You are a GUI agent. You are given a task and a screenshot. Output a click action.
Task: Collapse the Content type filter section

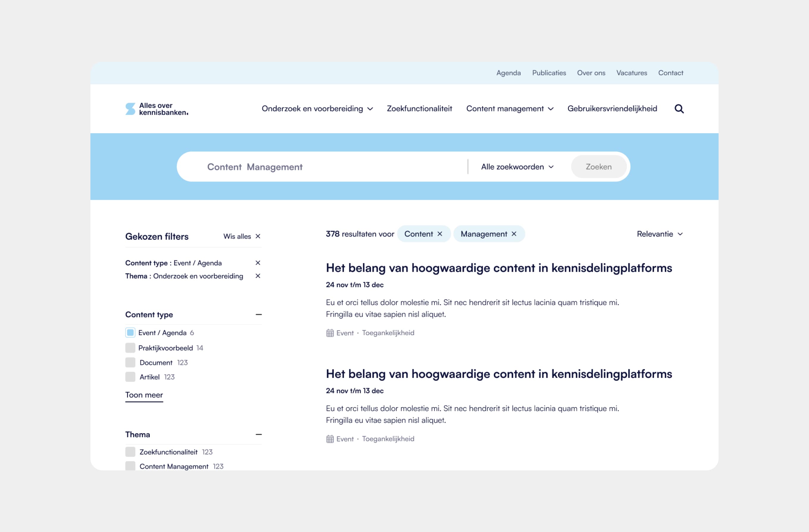pyautogui.click(x=258, y=315)
